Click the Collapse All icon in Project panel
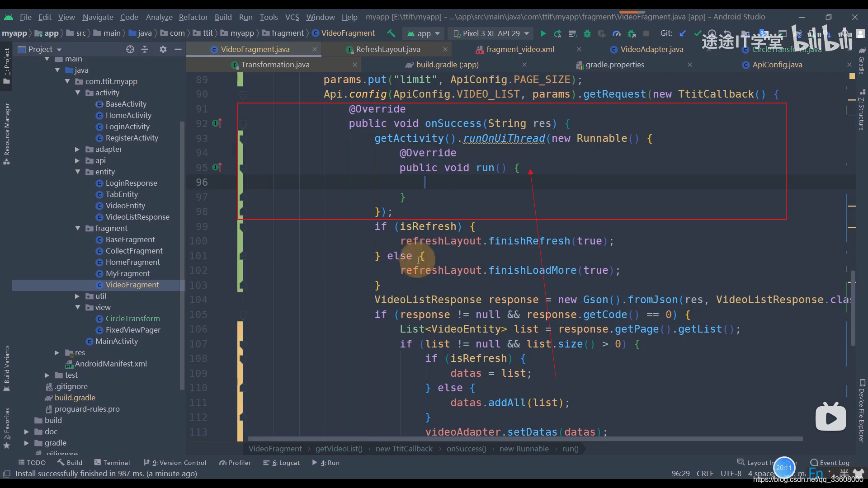868x488 pixels. [145, 49]
